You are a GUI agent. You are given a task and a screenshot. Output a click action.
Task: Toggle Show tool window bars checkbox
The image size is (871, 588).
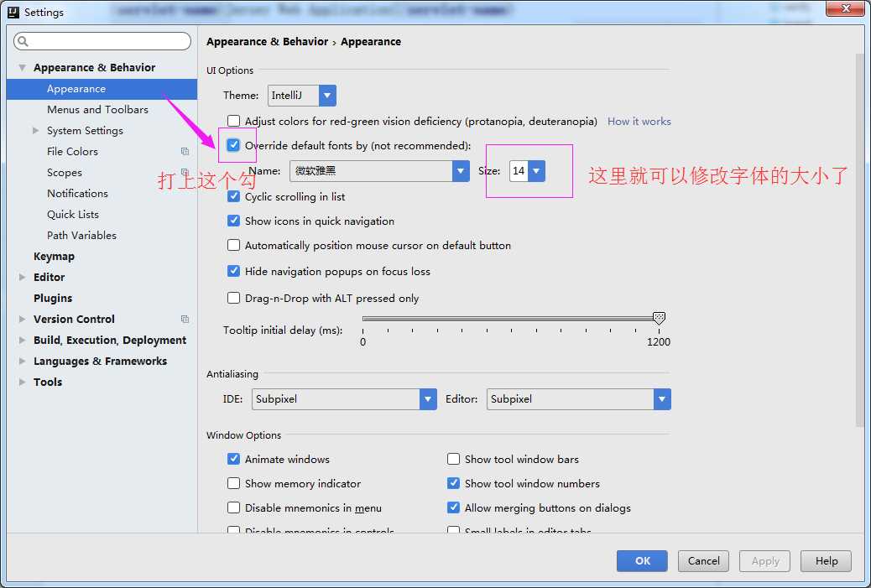click(454, 460)
